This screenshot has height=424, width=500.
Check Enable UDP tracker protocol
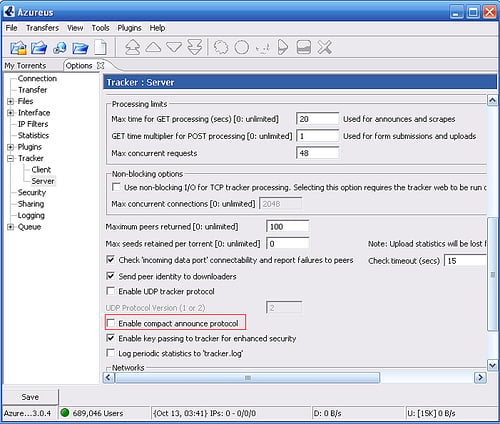(110, 291)
